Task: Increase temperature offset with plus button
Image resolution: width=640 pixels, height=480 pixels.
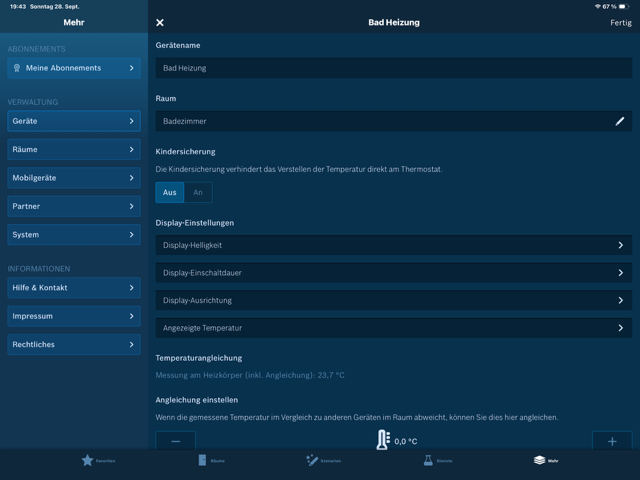Action: tap(612, 441)
